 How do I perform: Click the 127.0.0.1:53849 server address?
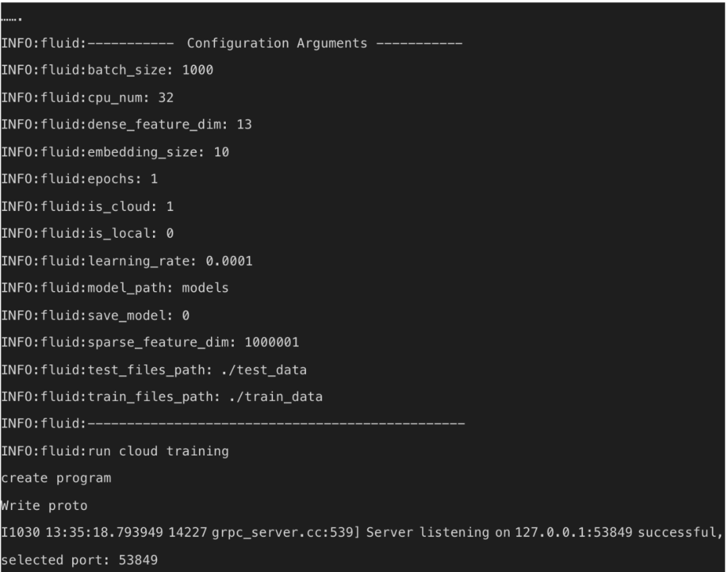[560, 533]
